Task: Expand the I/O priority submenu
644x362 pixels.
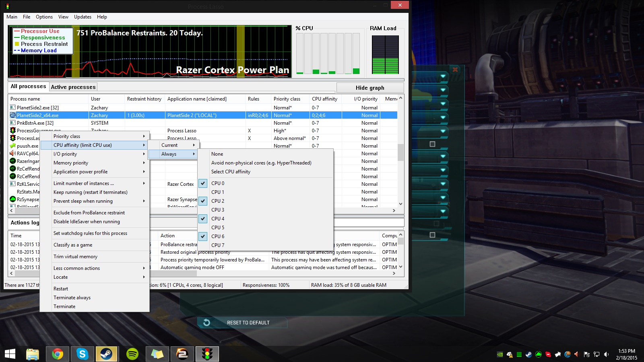Action: point(95,154)
